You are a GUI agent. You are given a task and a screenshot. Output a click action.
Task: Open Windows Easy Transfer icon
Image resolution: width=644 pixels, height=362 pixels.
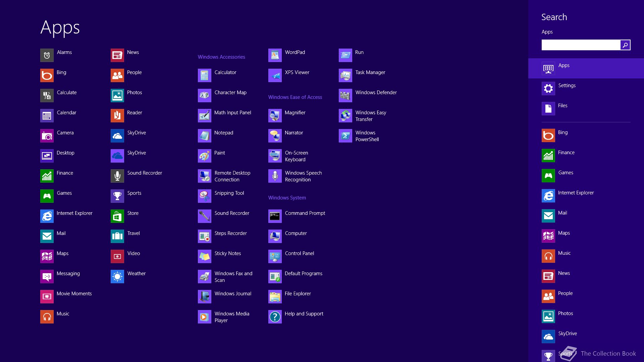click(345, 116)
